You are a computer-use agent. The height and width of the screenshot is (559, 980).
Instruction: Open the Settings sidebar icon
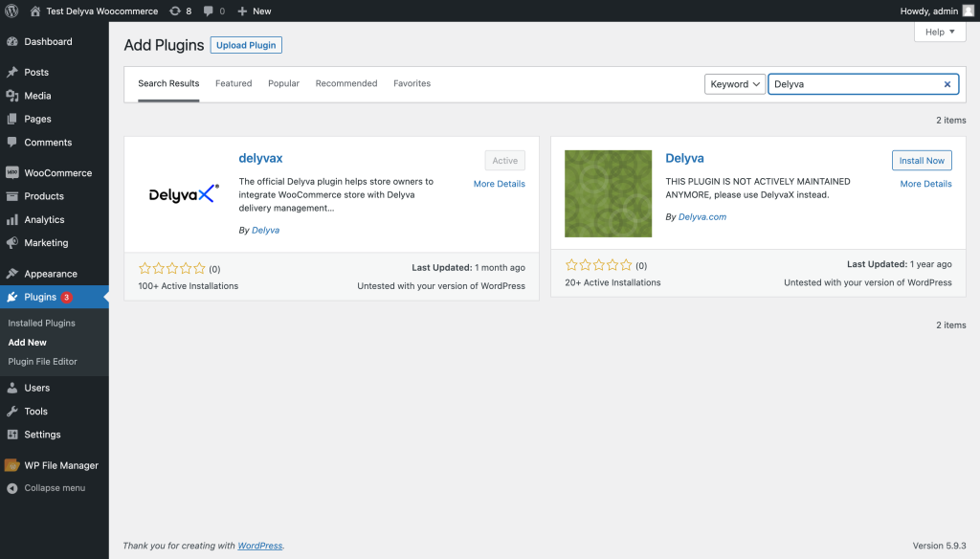[11, 434]
